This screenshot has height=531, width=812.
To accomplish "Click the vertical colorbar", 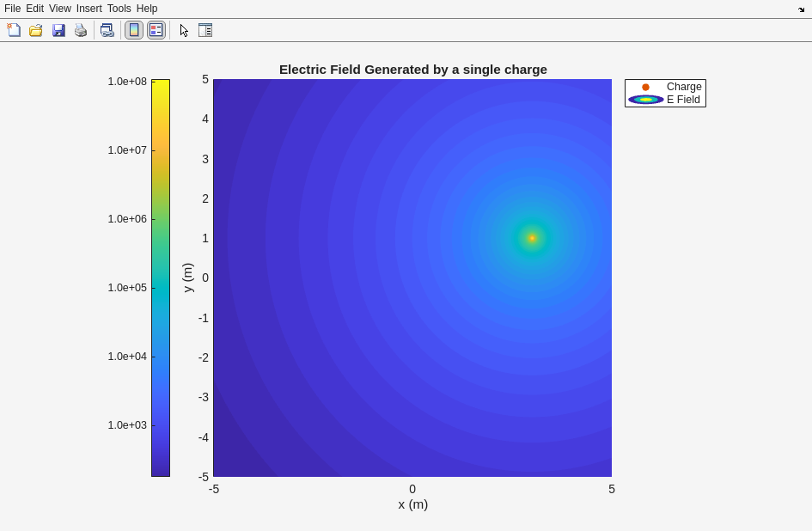I will (161, 278).
